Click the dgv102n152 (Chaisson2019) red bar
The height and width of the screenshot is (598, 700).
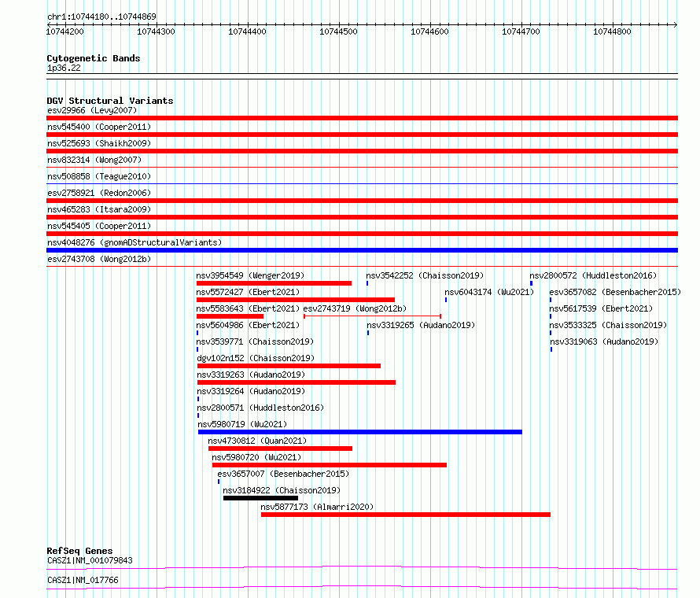click(289, 366)
